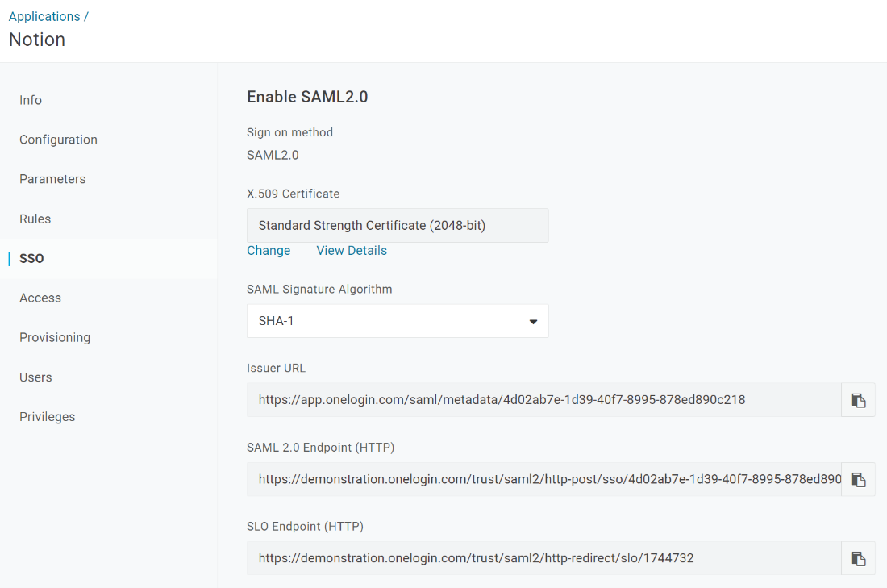This screenshot has height=588, width=887.
Task: Click inside the Issuer URL field
Action: (x=543, y=400)
